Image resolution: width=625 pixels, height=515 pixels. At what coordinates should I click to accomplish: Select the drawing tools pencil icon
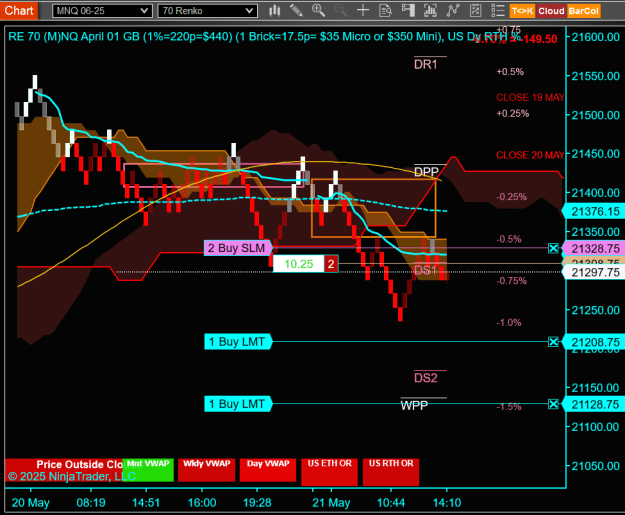coord(296,10)
